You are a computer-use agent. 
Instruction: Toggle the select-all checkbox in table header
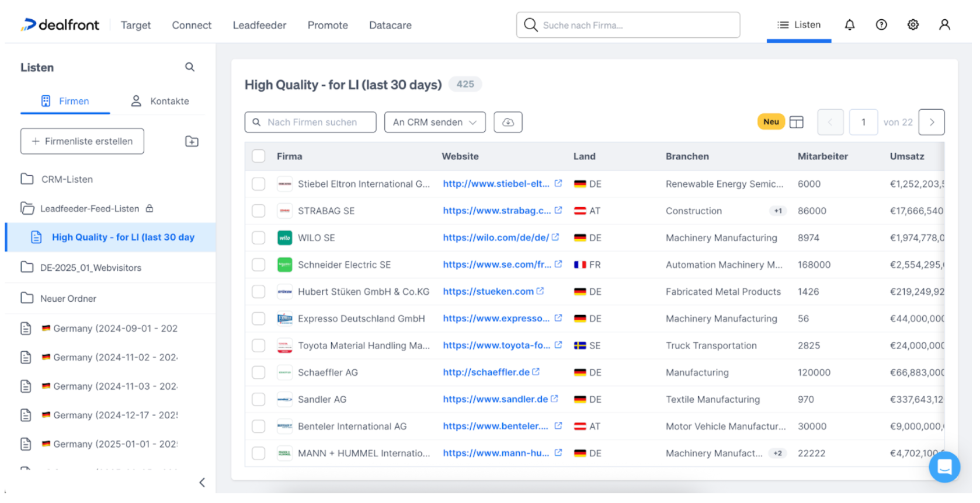tap(258, 156)
